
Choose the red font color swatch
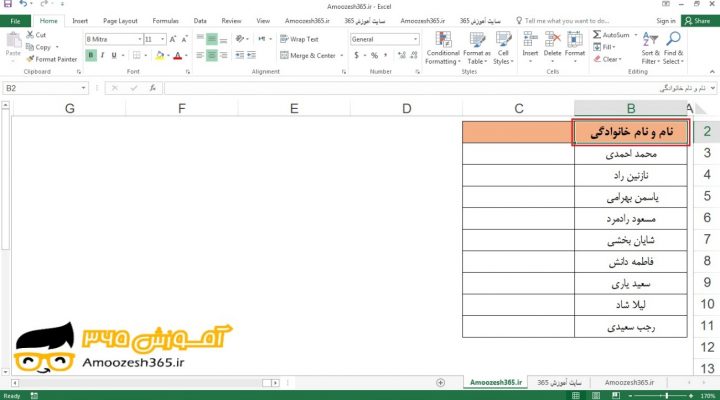tap(178, 56)
